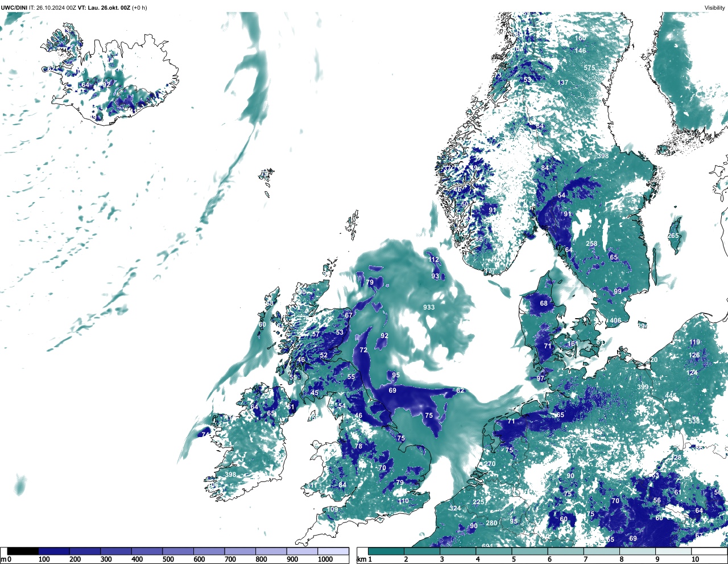Screen dimensions: 728x564
Task: Choose the 400–500 m legend color block
Action: click(x=147, y=551)
